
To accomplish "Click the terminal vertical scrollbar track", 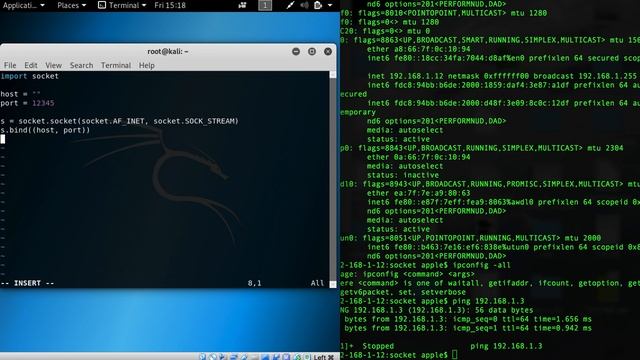I will point(333,180).
